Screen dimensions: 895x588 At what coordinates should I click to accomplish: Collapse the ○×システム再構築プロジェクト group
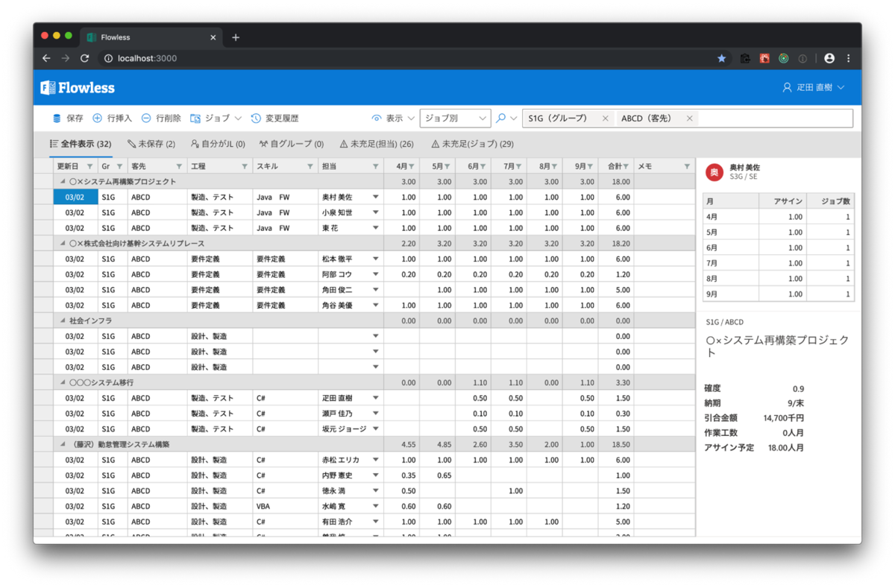(63, 182)
